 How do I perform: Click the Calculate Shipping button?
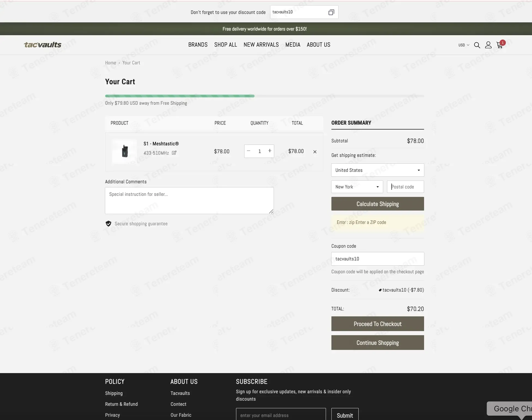click(377, 204)
